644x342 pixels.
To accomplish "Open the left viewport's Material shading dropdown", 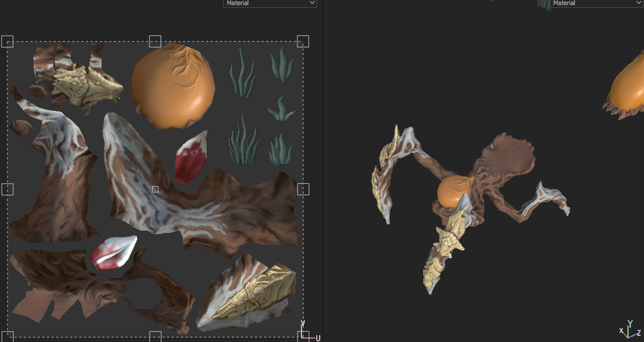I will 269,3.
